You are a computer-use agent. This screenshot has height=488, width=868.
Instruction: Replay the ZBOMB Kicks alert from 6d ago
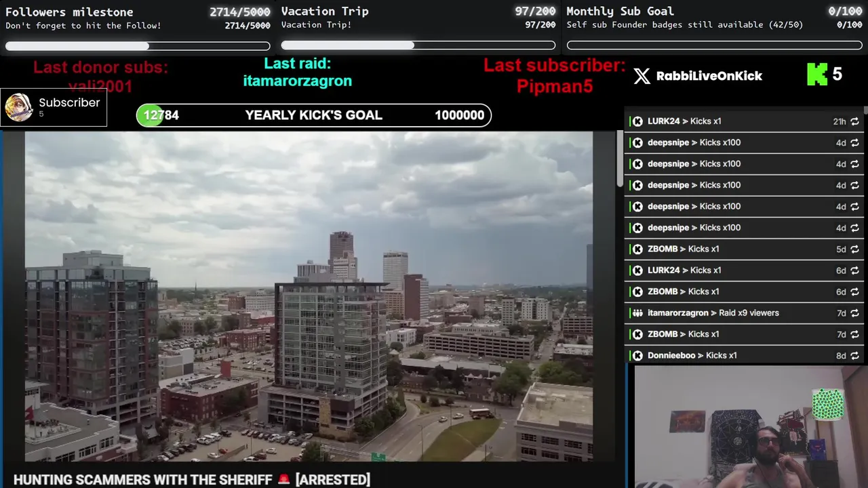[x=854, y=292]
